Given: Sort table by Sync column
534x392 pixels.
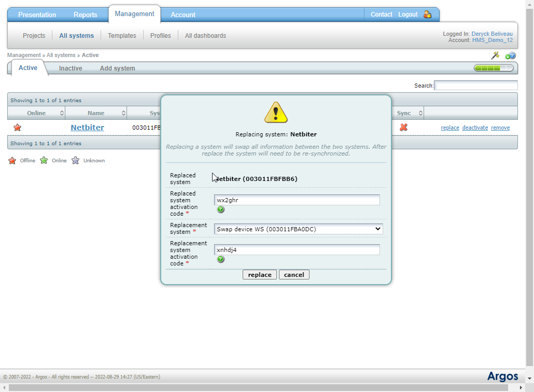Looking at the screenshot, I should pyautogui.click(x=408, y=113).
